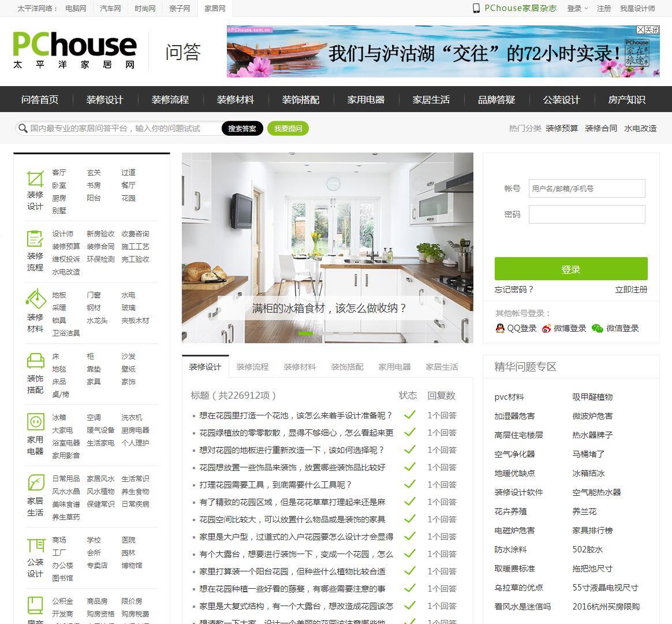
Task: Click the 家居生活 leaf icon in sidebar
Action: (36, 483)
